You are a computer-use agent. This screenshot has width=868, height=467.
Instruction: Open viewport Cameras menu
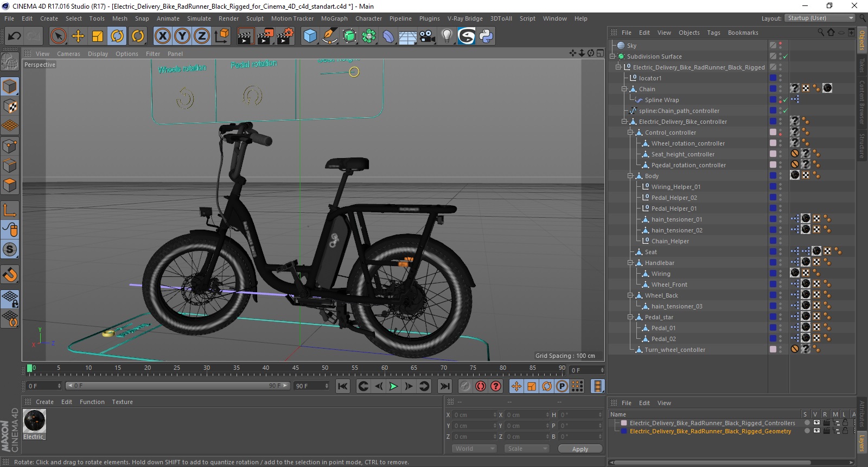(x=68, y=54)
